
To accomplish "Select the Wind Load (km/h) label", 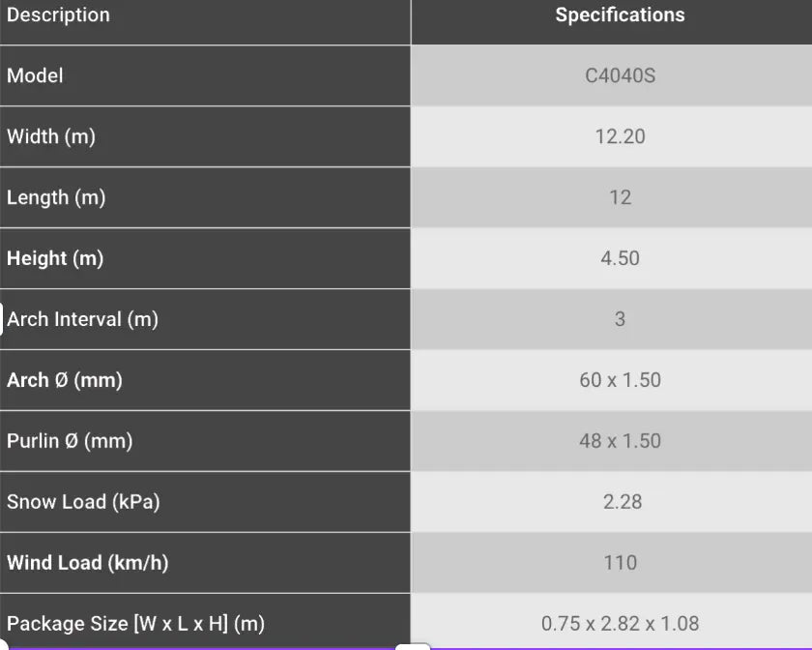I will (x=88, y=563).
